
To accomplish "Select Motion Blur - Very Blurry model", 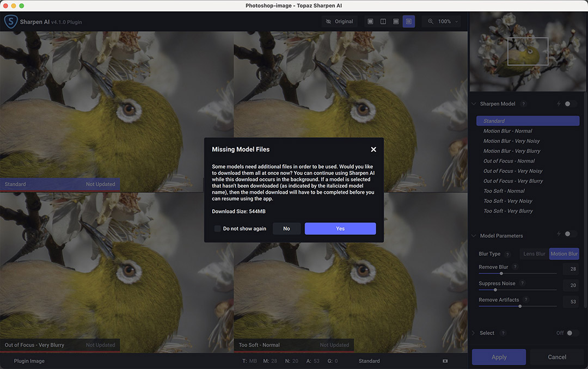I will point(528,151).
